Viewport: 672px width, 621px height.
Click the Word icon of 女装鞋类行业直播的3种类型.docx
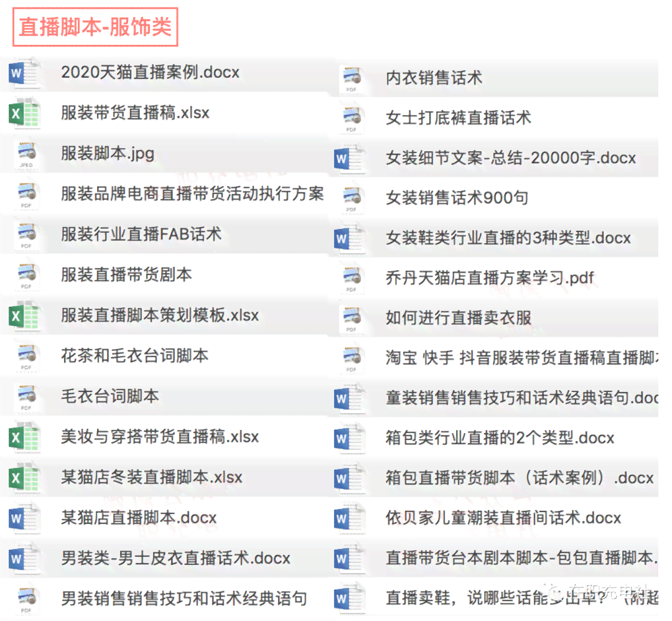pos(350,239)
